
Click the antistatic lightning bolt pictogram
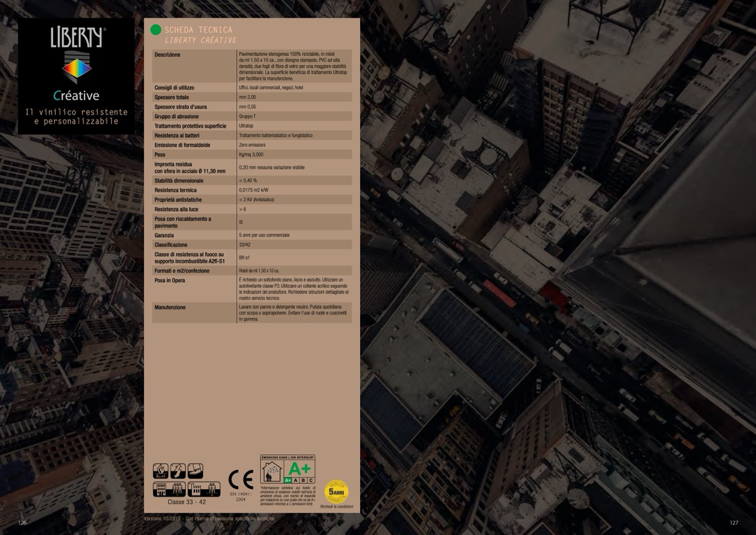(178, 471)
